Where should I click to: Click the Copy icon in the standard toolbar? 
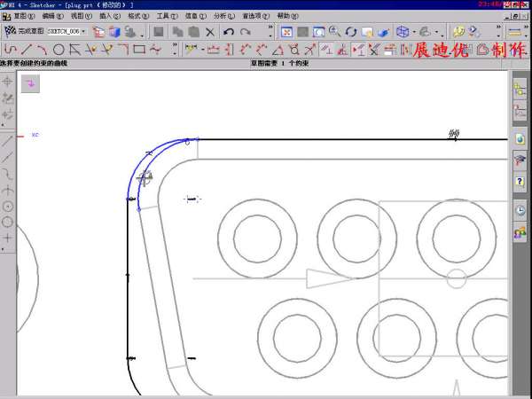pos(177,32)
